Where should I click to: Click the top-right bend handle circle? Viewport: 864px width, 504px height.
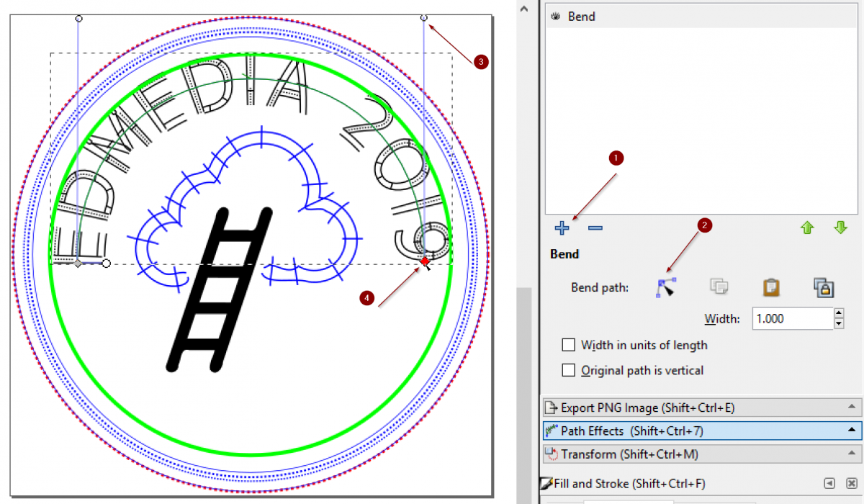pyautogui.click(x=423, y=17)
